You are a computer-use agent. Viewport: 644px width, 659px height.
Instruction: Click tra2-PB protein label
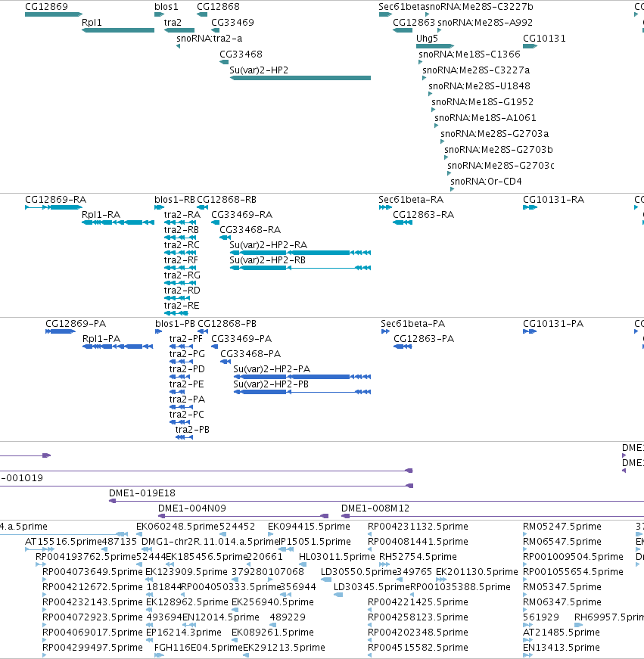[192, 430]
